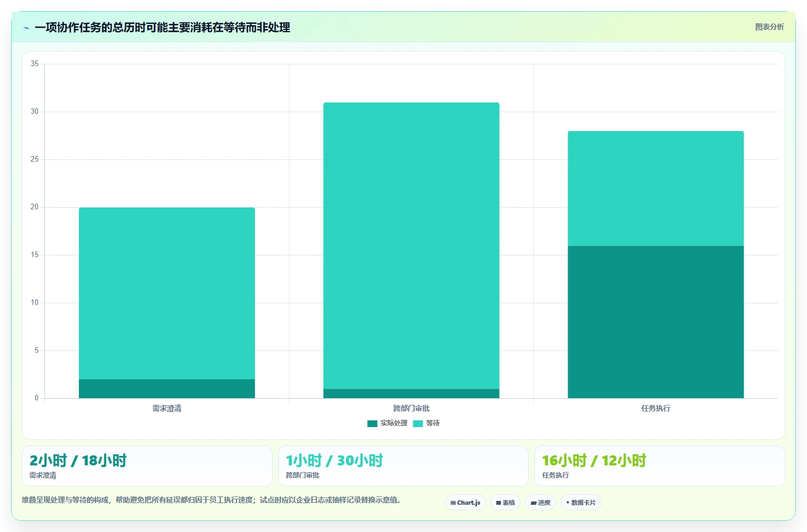Click the 需求澄清 caption in the data card

tap(43, 475)
